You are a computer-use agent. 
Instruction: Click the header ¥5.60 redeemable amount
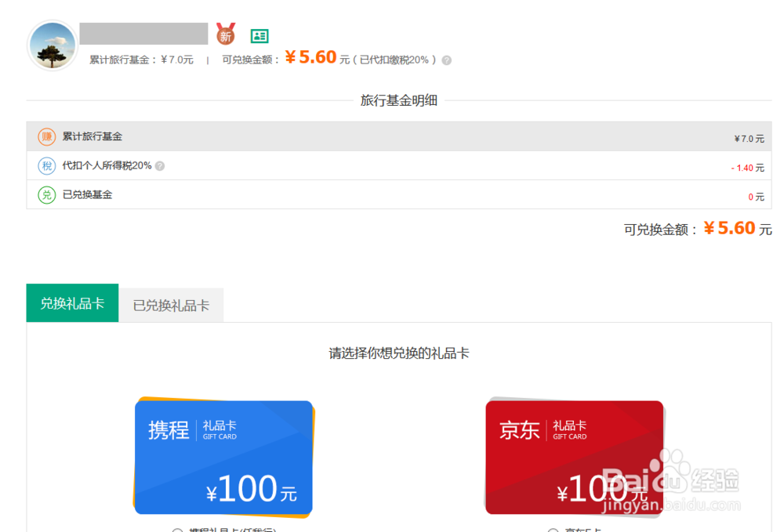[310, 57]
